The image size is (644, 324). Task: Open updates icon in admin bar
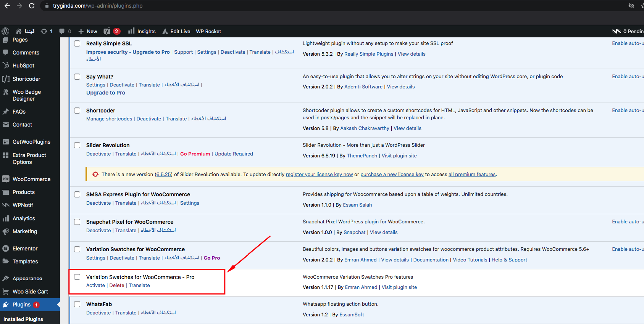click(x=44, y=31)
